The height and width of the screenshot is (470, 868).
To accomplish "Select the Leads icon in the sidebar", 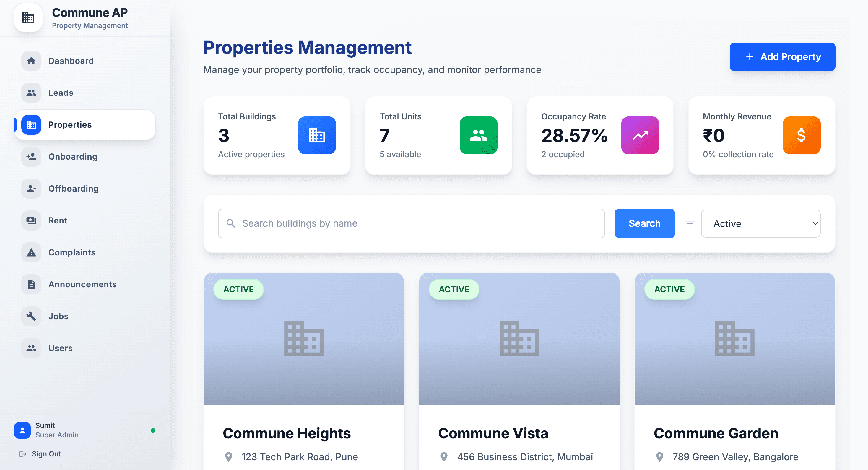I will (x=31, y=93).
